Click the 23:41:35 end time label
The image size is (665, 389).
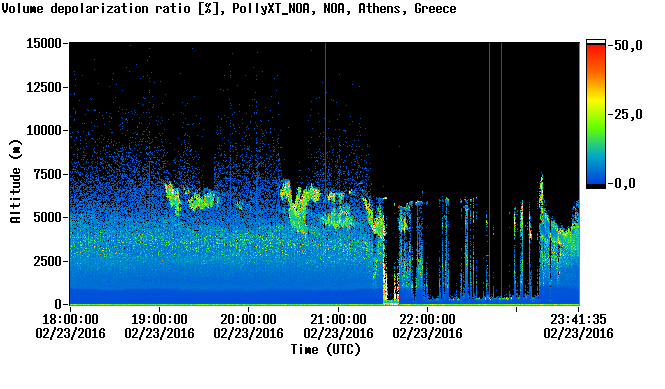pos(578,319)
